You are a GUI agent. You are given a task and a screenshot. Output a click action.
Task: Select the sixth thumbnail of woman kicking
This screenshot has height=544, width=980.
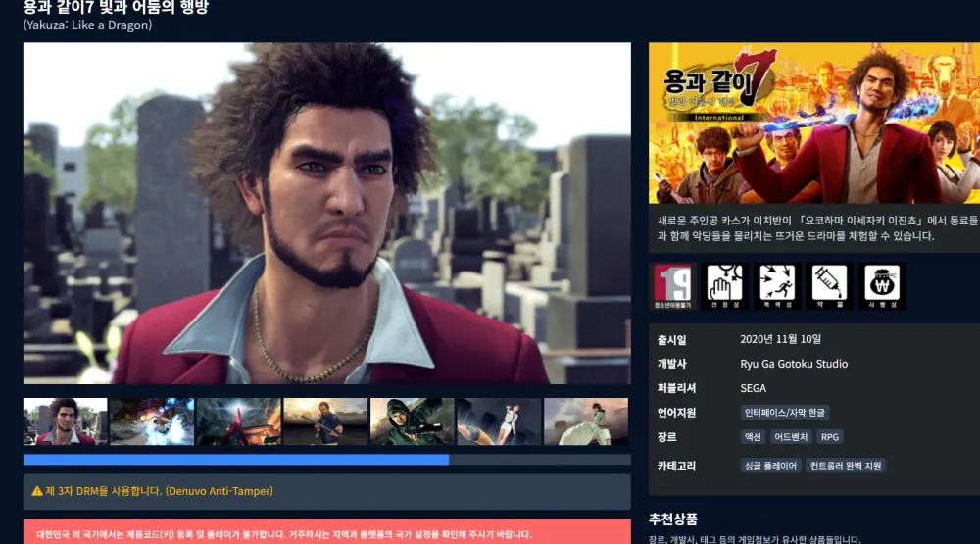pos(500,421)
